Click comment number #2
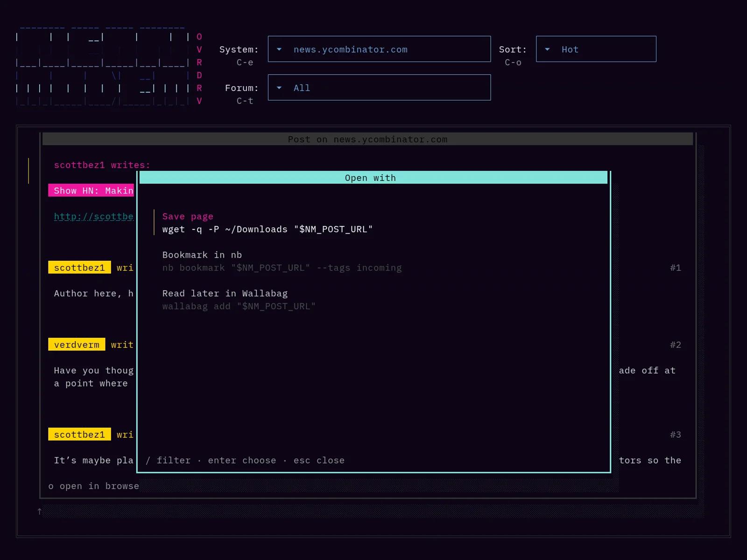This screenshot has width=747, height=560. pyautogui.click(x=676, y=345)
